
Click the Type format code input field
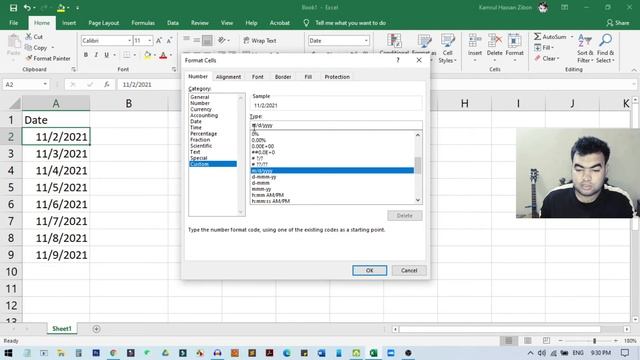[336, 125]
